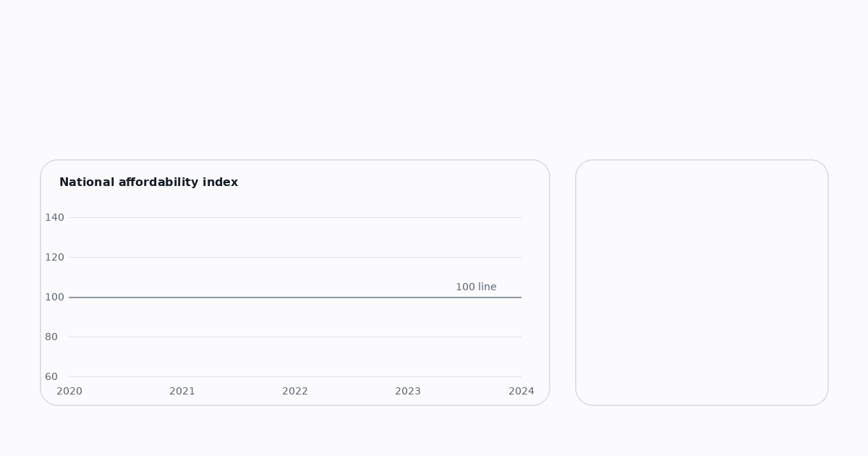The image size is (868, 456).
Task: Select the 2024 x-axis tick label
Action: pos(522,391)
